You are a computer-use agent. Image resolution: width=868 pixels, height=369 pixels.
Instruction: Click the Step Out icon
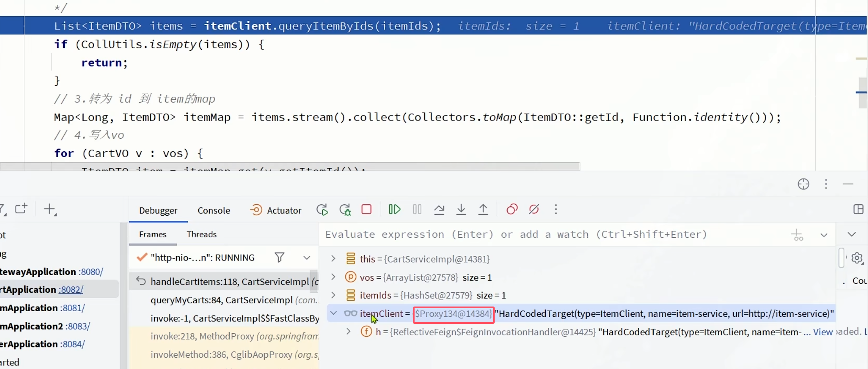pos(483,209)
